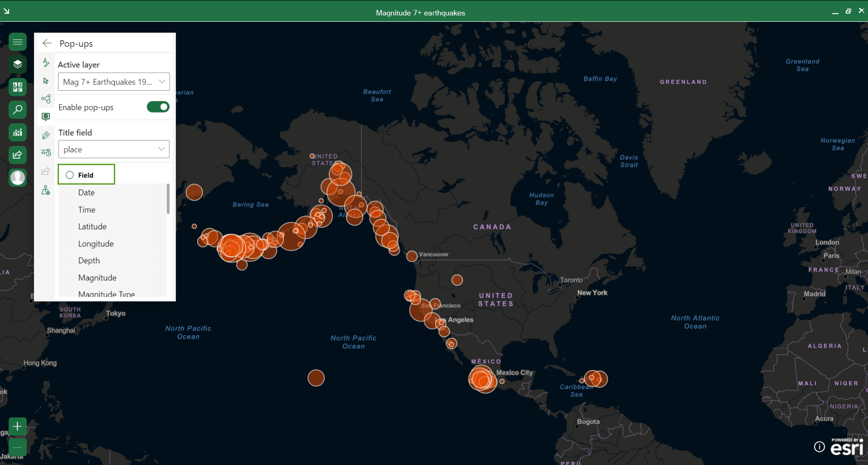This screenshot has height=465, width=868.
Task: Choose the Magnitude Type field
Action: pos(107,294)
